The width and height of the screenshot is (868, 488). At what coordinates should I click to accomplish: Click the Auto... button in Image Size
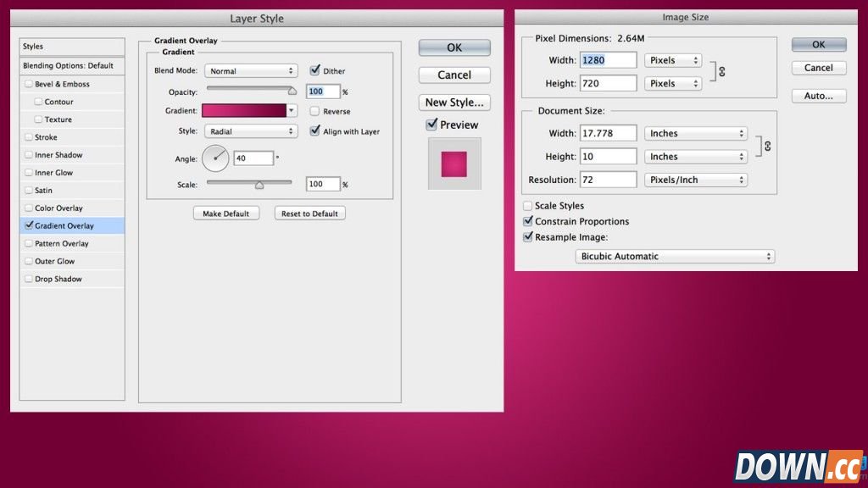(x=818, y=96)
